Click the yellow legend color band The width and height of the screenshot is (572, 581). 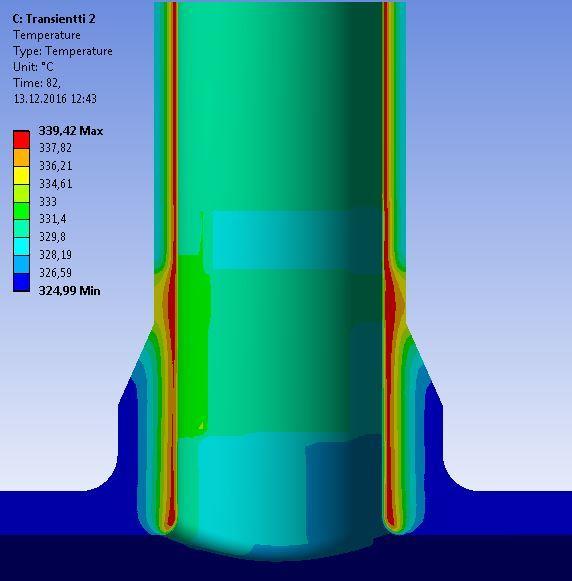(21, 176)
